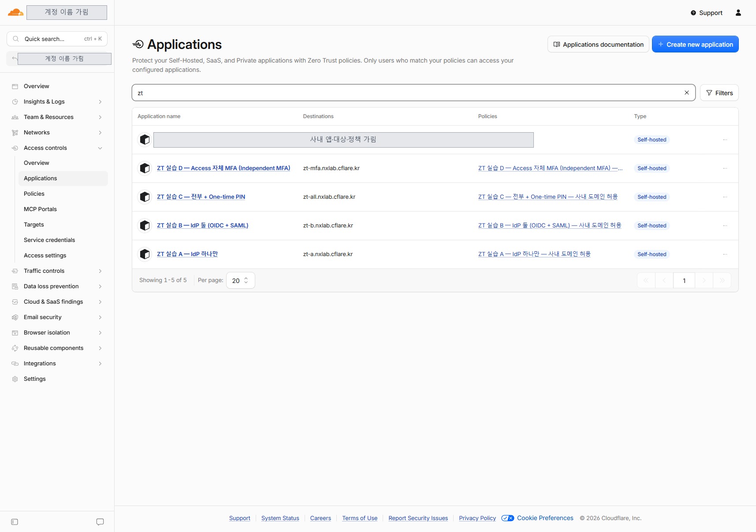Screen dimensions: 756x532
Task: Click Create new application button
Action: click(x=695, y=44)
